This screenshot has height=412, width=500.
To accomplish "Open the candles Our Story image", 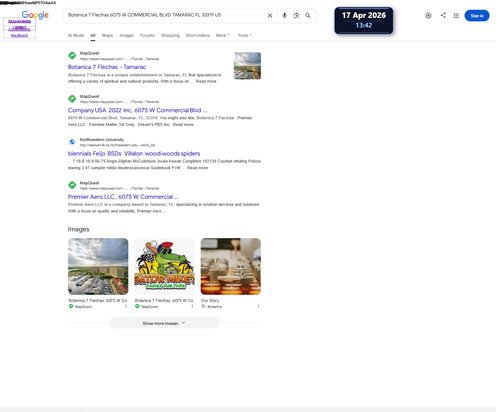I will point(231,266).
